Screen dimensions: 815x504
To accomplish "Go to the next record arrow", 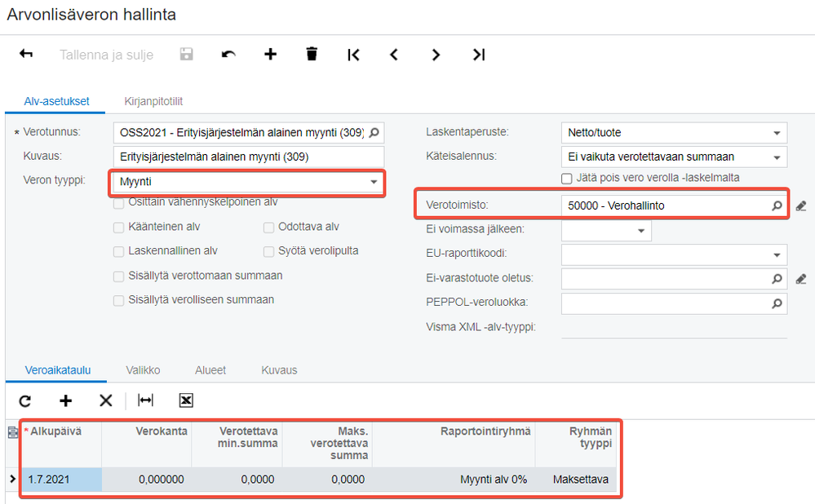I will 436,55.
